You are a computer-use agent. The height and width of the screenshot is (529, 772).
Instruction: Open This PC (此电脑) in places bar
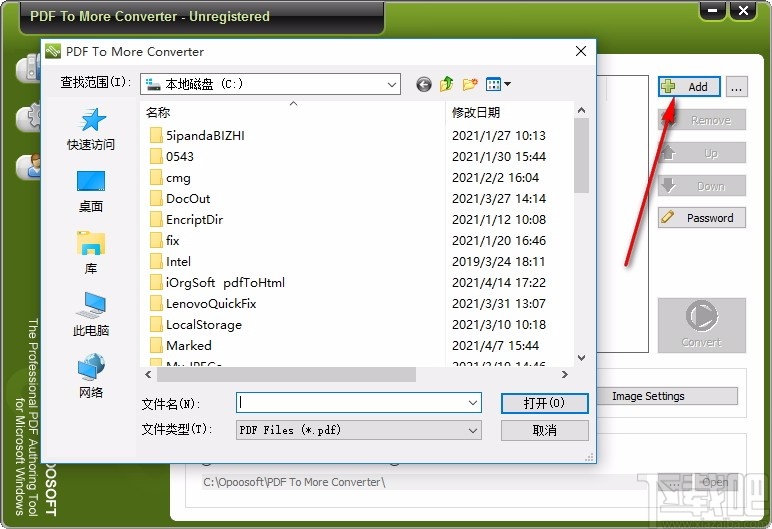point(91,314)
